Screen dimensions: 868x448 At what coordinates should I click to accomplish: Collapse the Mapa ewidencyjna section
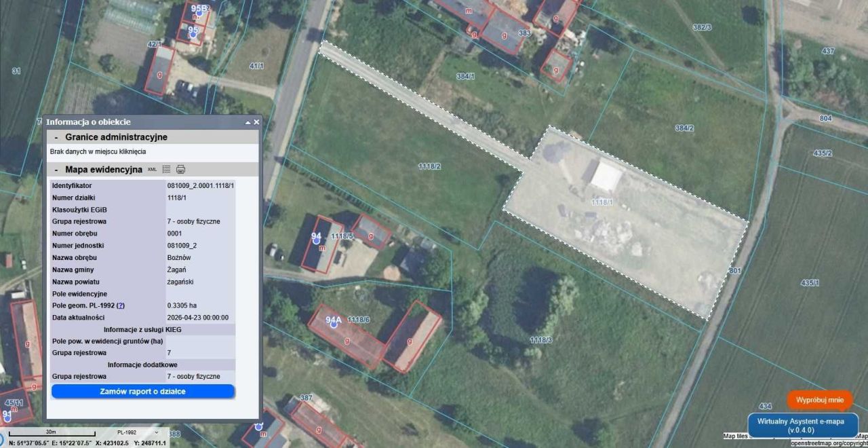pyautogui.click(x=56, y=169)
